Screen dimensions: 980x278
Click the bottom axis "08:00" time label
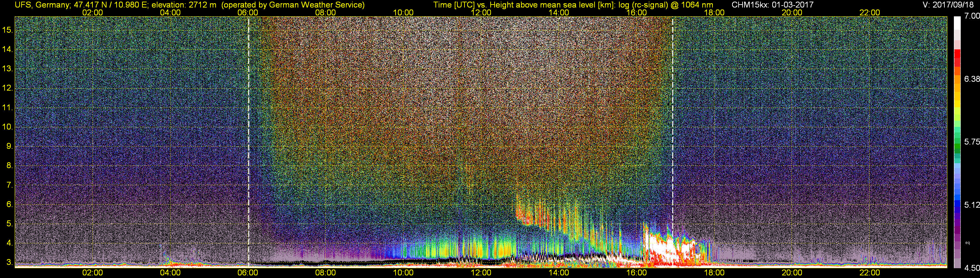point(326,273)
